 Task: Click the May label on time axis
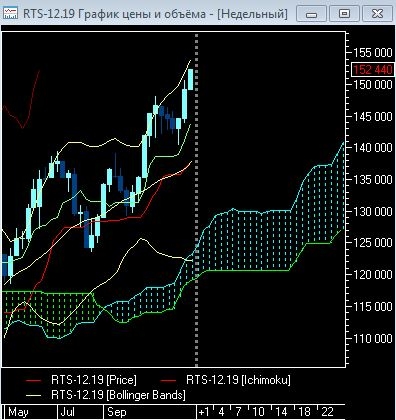[x=18, y=412]
